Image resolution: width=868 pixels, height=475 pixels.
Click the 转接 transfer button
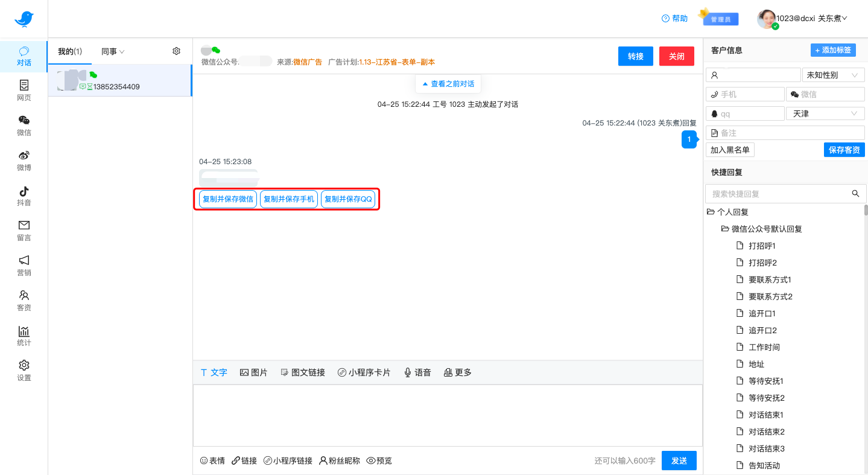point(635,56)
